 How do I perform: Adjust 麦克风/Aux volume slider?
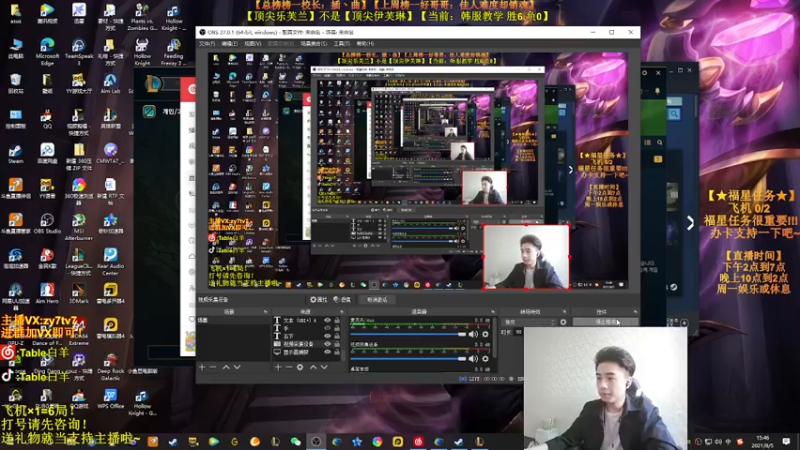408,334
